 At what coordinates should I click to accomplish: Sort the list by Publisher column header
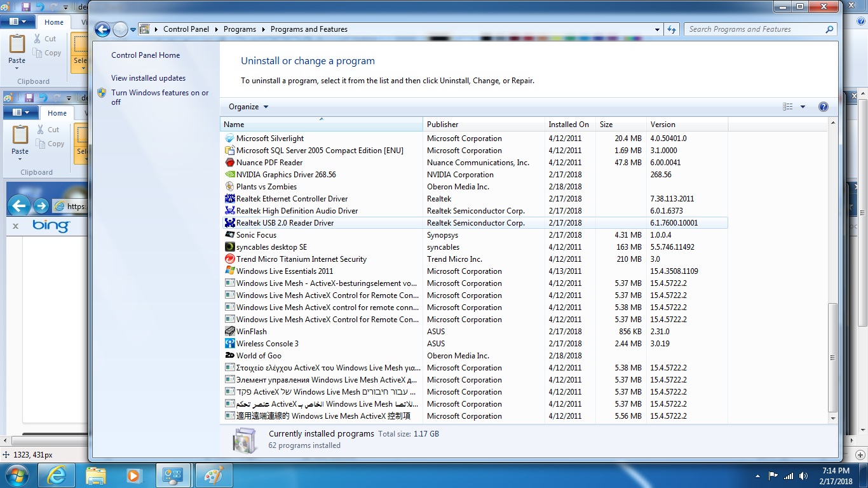pyautogui.click(x=442, y=125)
